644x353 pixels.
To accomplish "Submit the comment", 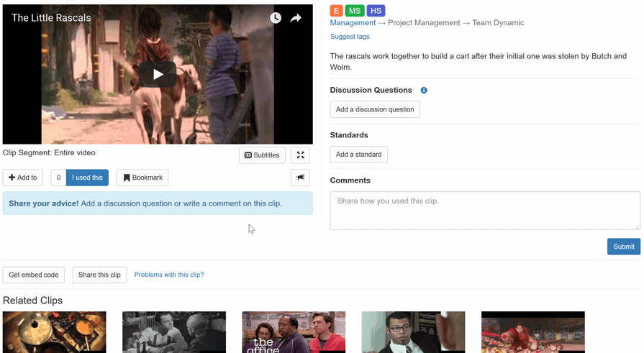I will click(624, 247).
